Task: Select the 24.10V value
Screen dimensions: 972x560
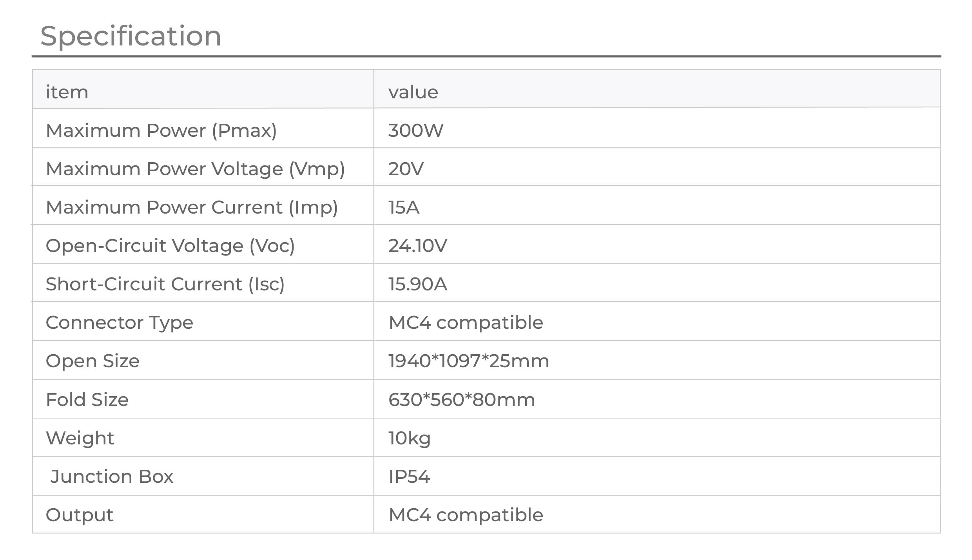Action: coord(417,246)
